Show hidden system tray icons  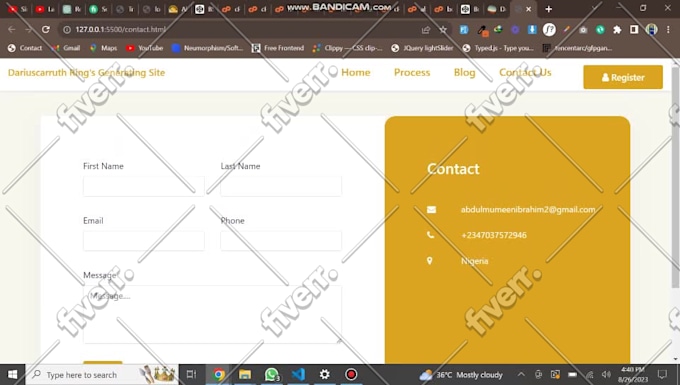tap(521, 375)
